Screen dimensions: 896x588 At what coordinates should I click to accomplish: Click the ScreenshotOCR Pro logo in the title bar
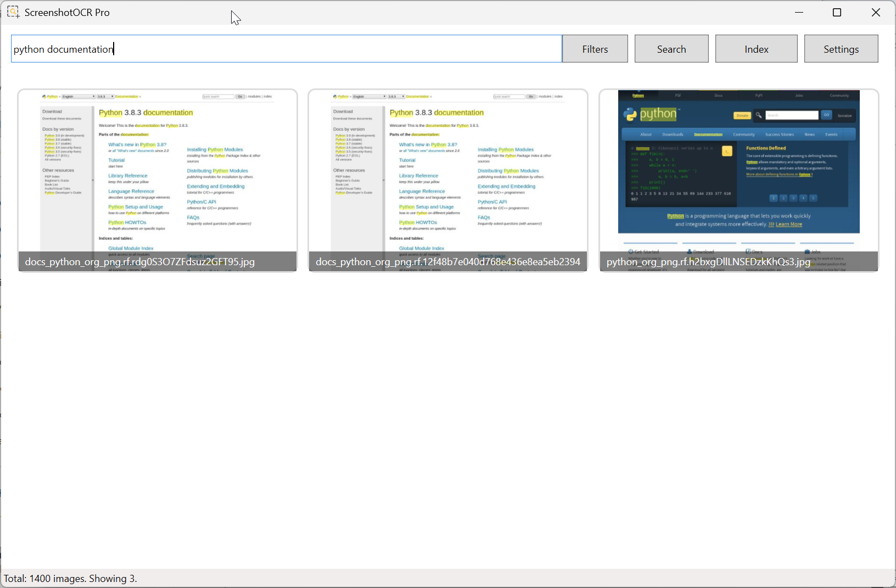point(13,12)
